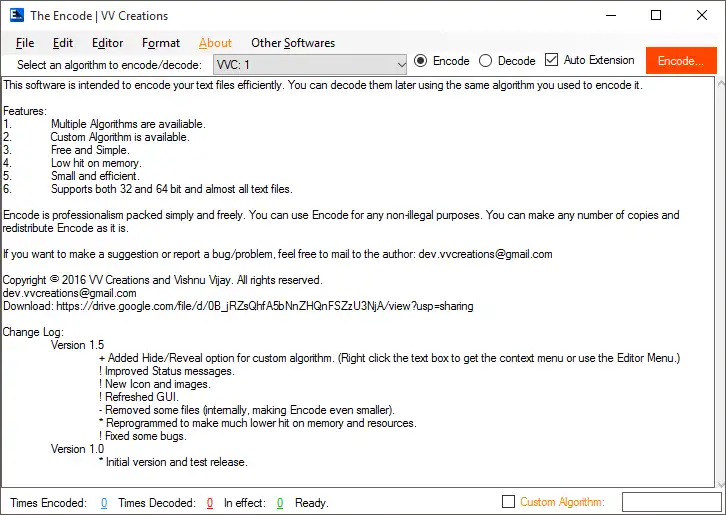Click the Ready status text
726x515 pixels.
click(312, 503)
